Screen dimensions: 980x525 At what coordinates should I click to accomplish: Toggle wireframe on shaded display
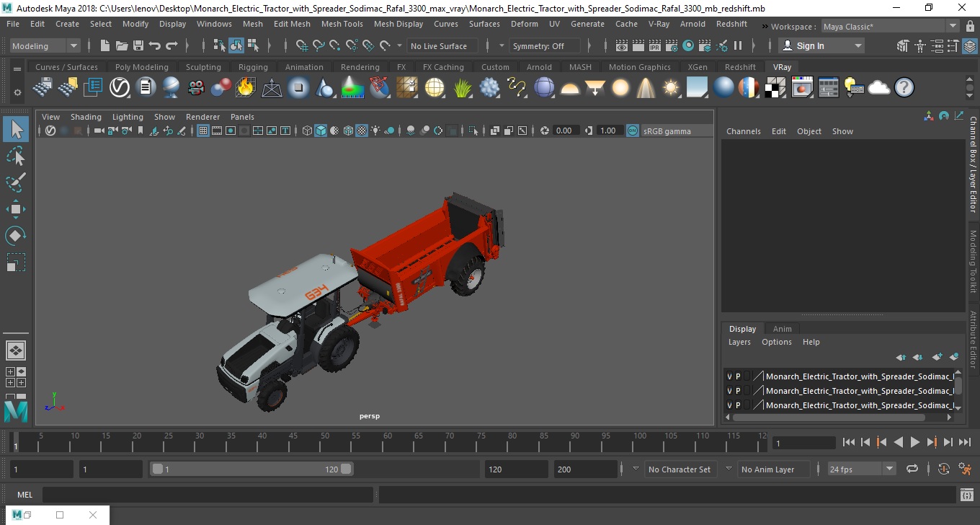coord(348,131)
